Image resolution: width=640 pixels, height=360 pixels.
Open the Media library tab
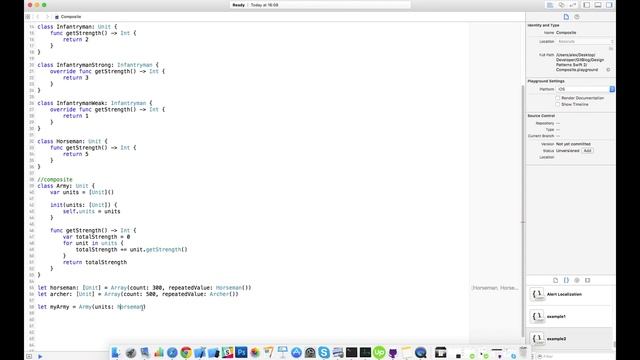tap(587, 280)
